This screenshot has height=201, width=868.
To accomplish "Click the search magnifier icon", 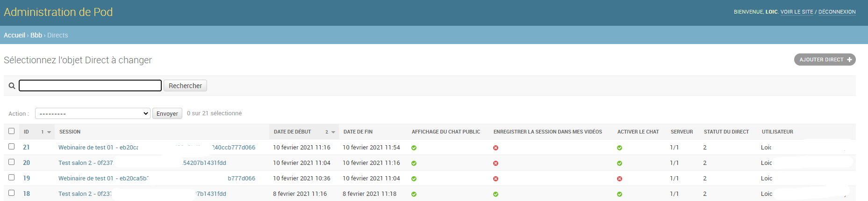I will coord(12,86).
